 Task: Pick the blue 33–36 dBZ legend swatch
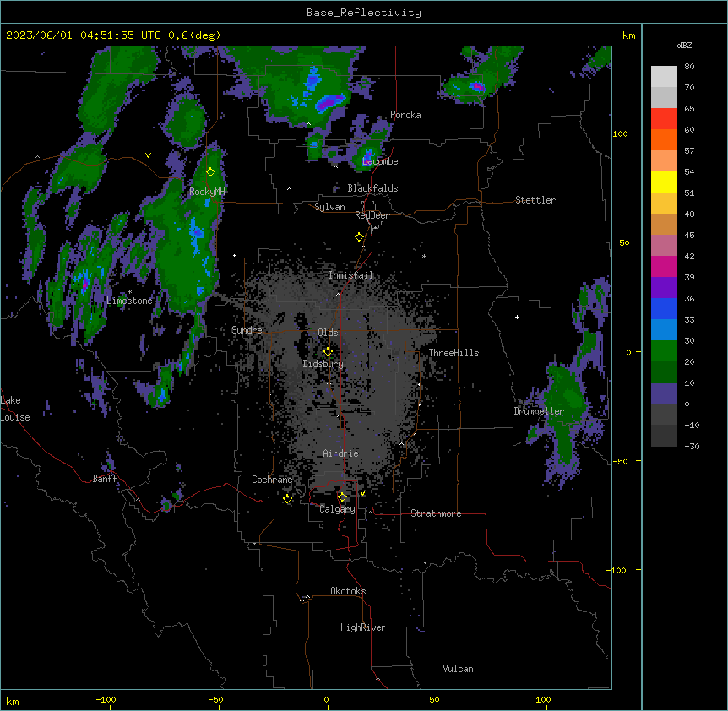coord(664,308)
